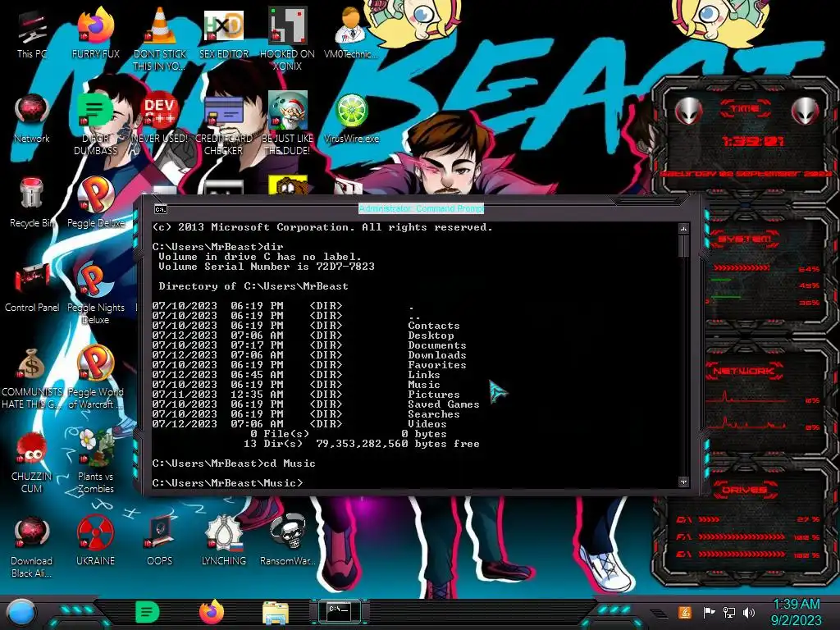
Task: Open the CREDIT CARD CHECKER icon
Action: 223,124
